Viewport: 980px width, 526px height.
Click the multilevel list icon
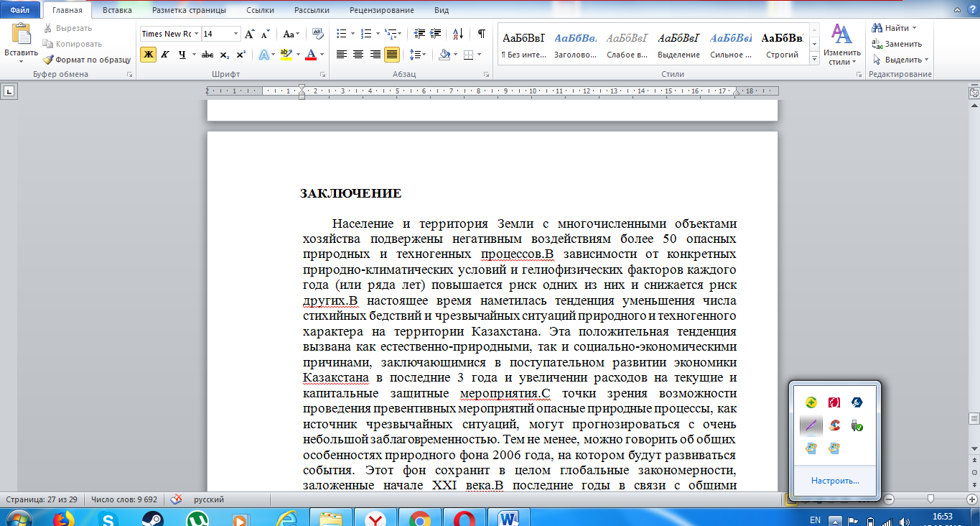390,34
